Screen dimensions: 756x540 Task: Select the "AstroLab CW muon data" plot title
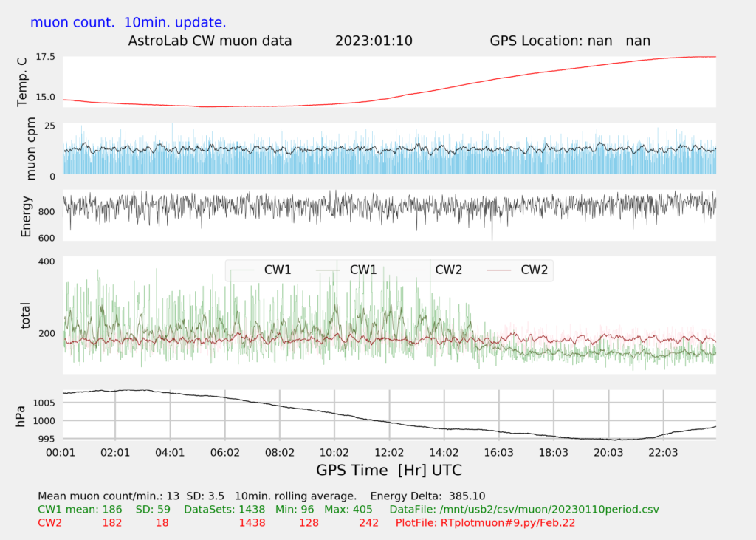[210, 41]
